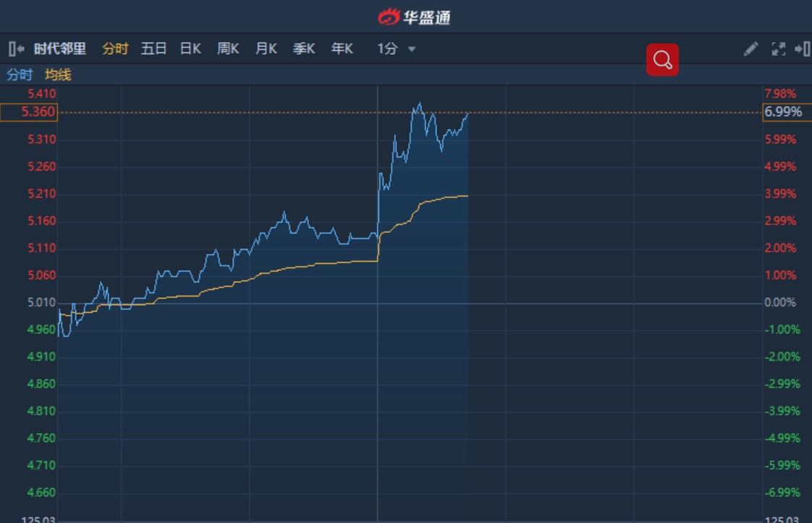
Task: Click the 时代邻里 stock name
Action: [60, 49]
